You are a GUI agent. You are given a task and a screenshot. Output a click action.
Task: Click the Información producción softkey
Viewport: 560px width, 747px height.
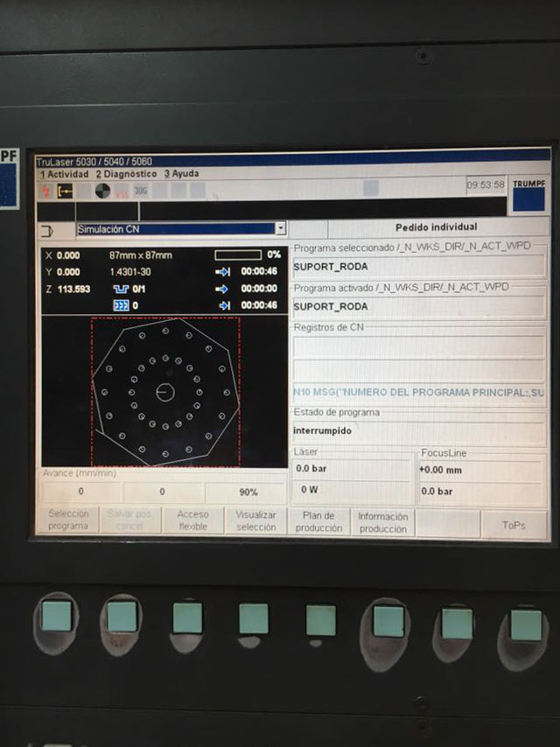click(x=382, y=522)
